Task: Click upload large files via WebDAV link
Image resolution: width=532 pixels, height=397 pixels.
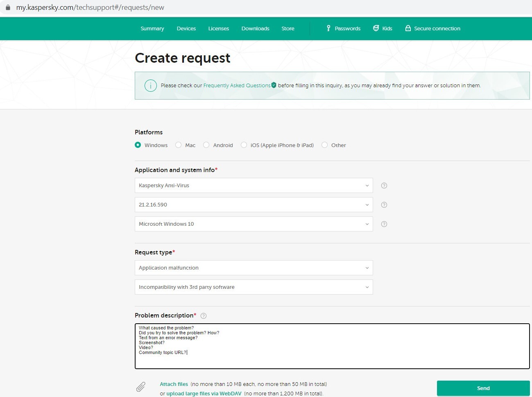Action: click(204, 394)
